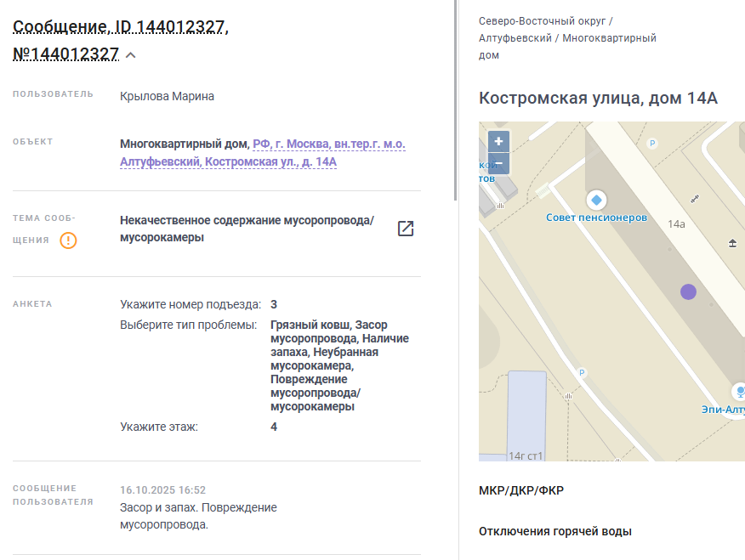Zoom in the map with plus button
This screenshot has height=560, width=745.
pyautogui.click(x=498, y=141)
